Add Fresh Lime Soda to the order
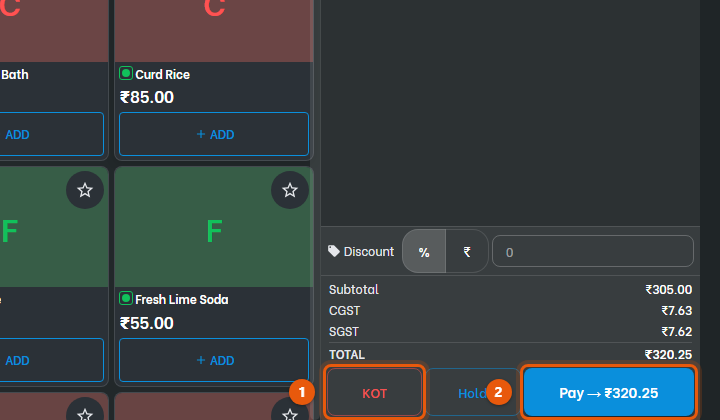Screen dimensions: 720x420 [x=214, y=360]
